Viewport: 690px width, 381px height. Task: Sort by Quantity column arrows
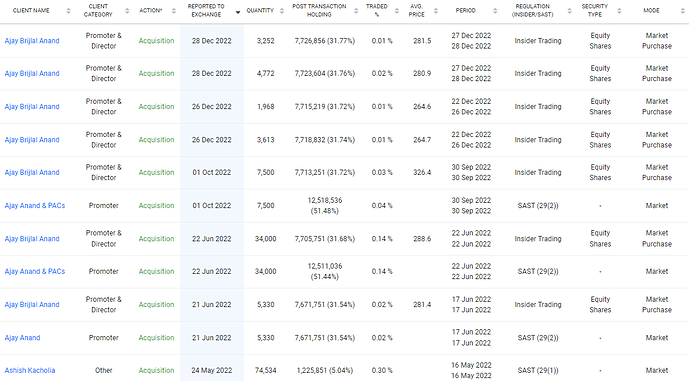coord(282,11)
